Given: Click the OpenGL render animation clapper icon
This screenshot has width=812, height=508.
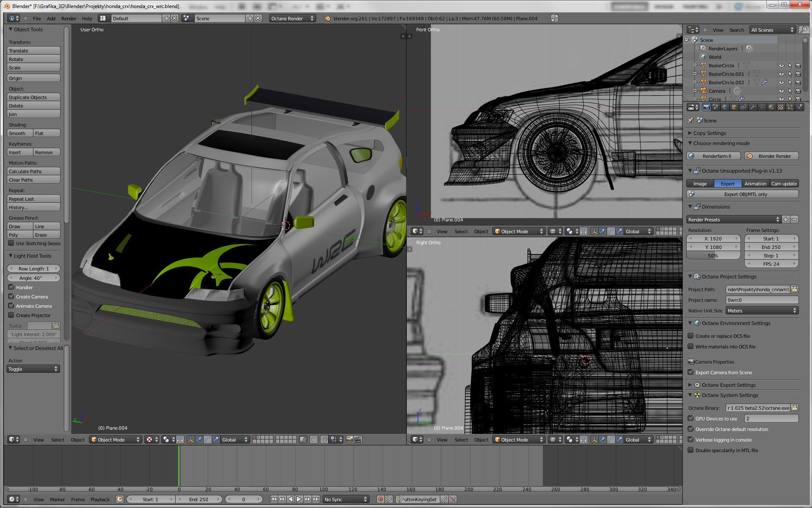Looking at the screenshot, I should point(358,440).
